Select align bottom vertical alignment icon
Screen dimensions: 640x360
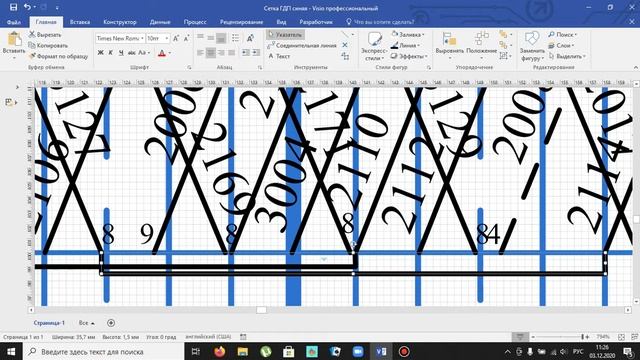pyautogui.click(x=221, y=38)
